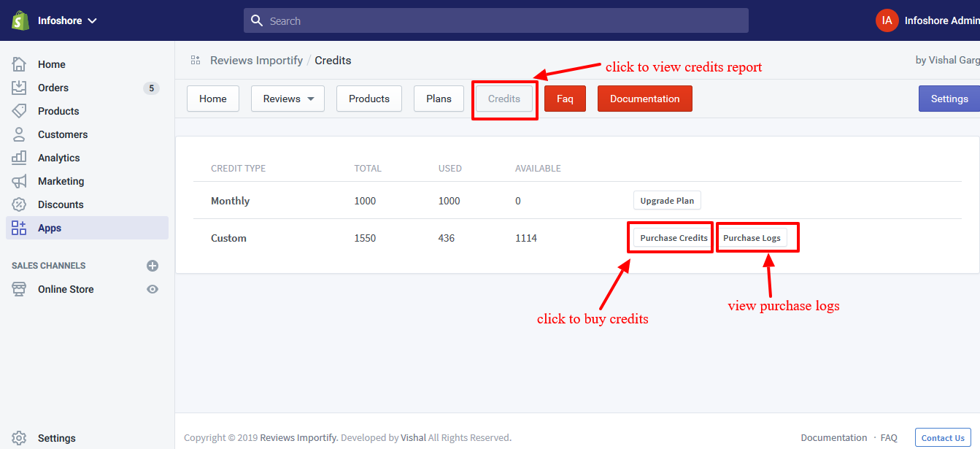Click the IA avatar circle

click(887, 20)
